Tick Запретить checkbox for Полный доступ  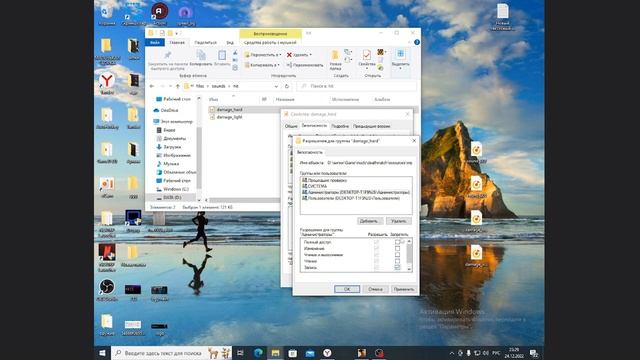[397, 242]
